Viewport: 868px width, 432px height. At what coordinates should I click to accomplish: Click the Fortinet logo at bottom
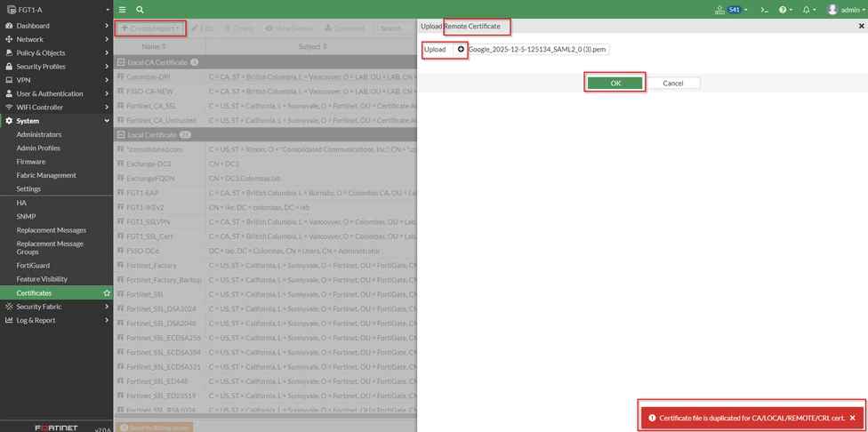(56, 428)
